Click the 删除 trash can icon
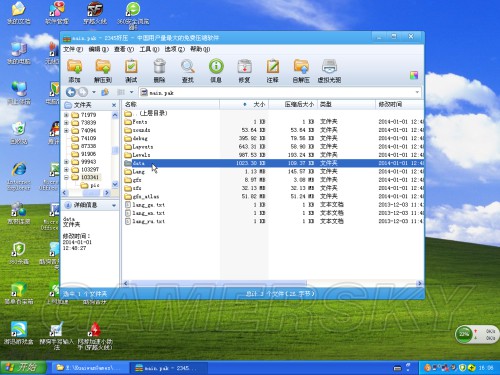 coord(159,66)
